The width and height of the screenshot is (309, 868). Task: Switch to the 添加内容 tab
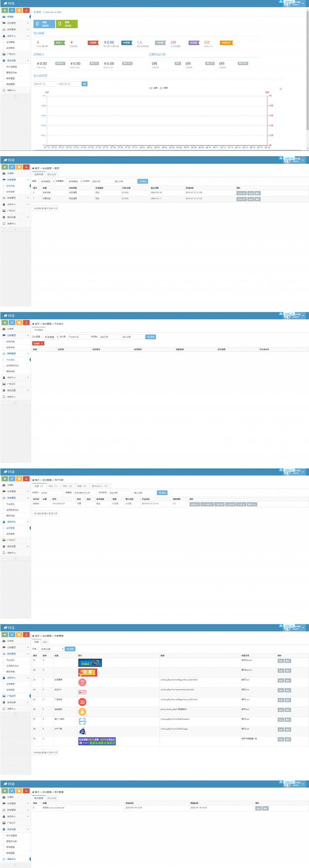pyautogui.click(x=52, y=798)
